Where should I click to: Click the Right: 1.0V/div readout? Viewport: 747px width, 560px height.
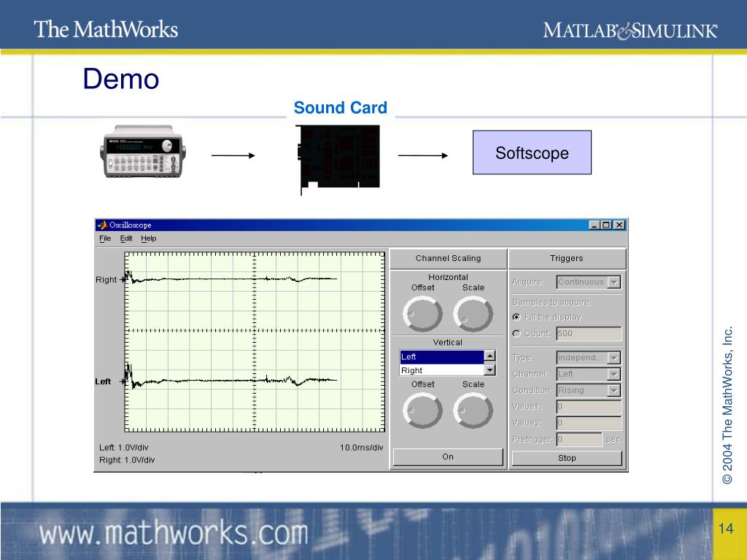click(x=127, y=460)
